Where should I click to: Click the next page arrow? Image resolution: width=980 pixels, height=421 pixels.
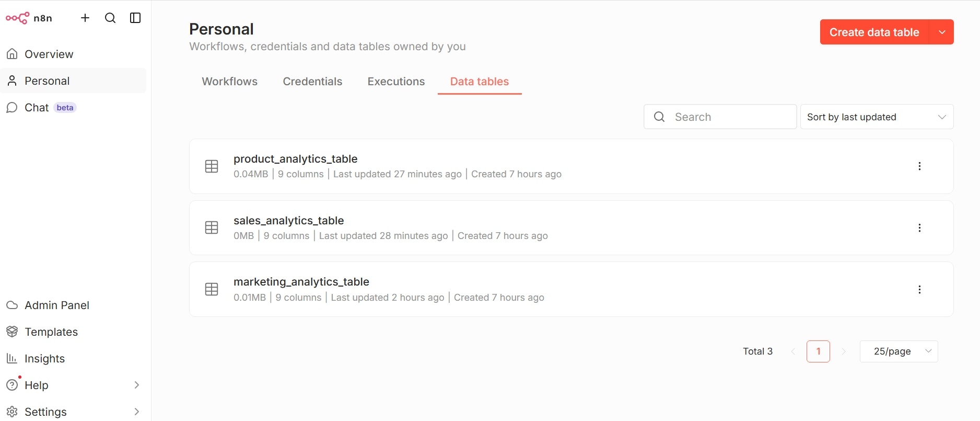click(843, 351)
